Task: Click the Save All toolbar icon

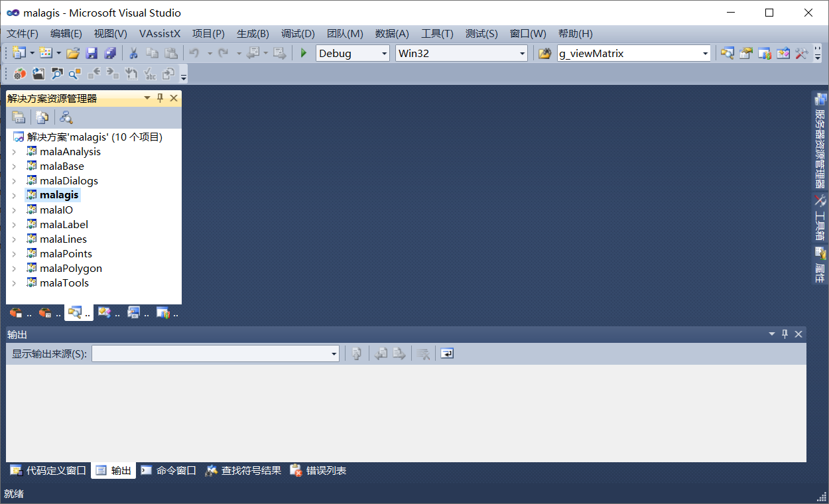Action: click(110, 53)
